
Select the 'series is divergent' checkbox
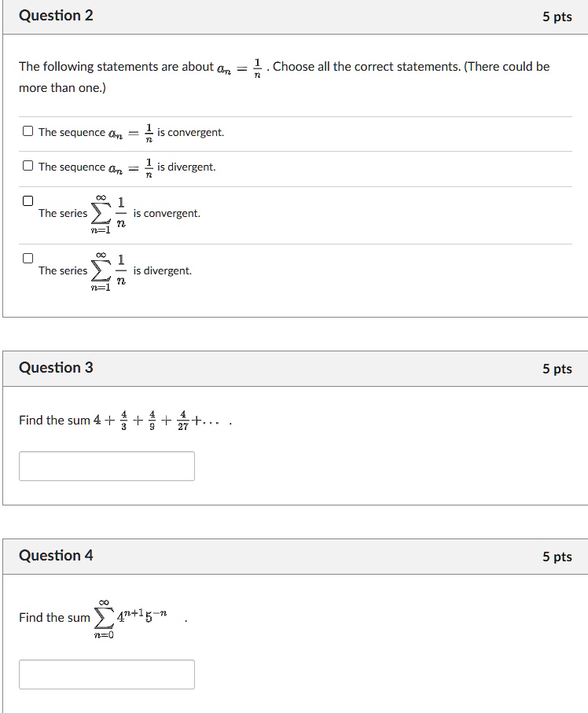pyautogui.click(x=28, y=257)
